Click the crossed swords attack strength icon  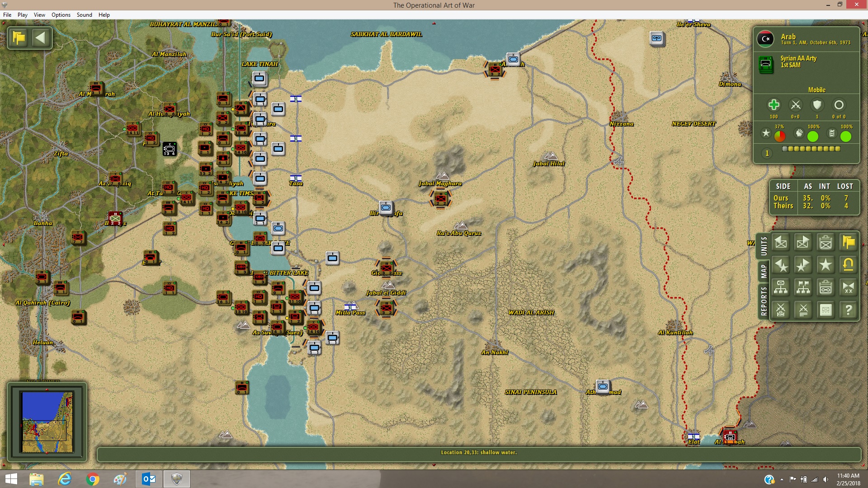795,105
